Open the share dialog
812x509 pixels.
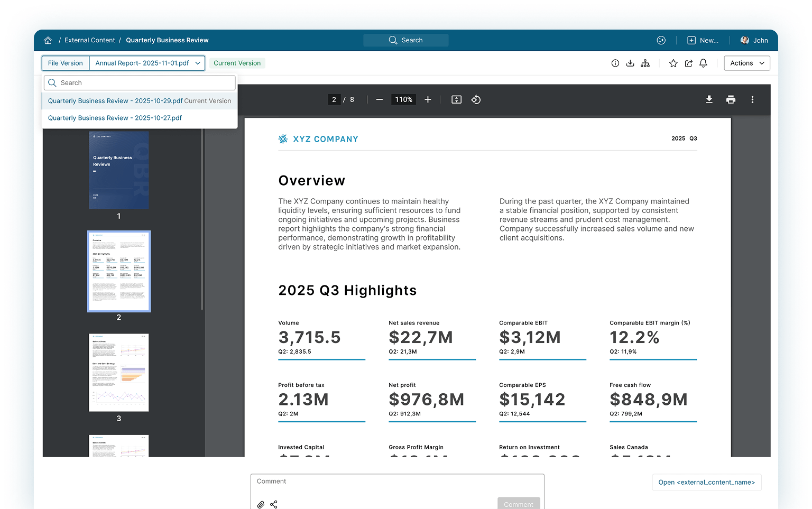(688, 63)
